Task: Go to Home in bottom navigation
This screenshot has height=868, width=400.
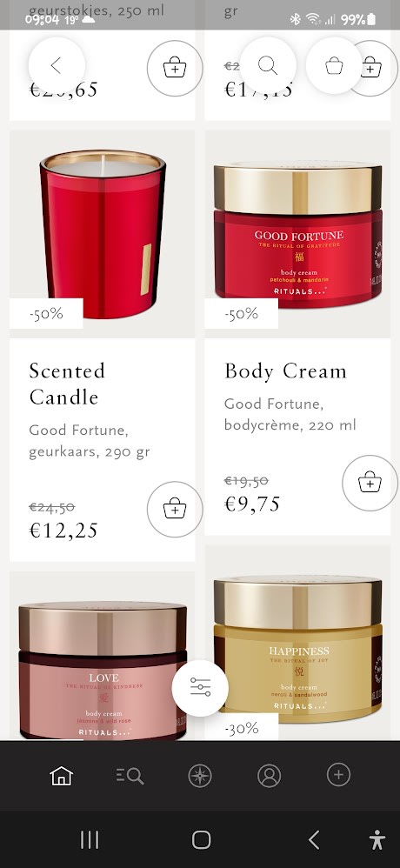Action: (x=62, y=776)
